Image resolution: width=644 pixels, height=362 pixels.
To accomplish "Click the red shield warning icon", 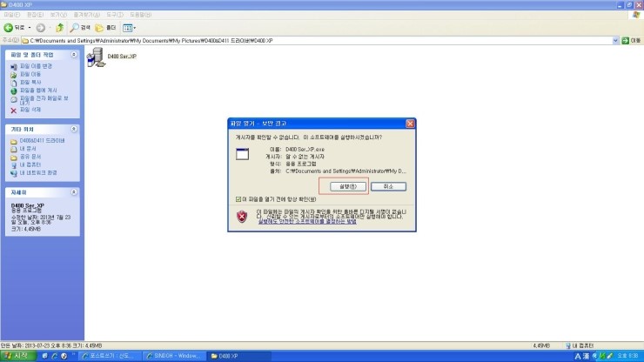I will pyautogui.click(x=242, y=216).
